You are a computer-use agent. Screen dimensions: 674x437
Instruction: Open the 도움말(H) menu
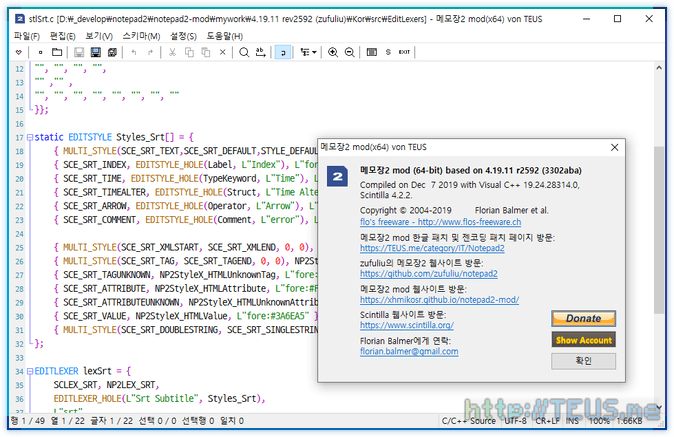pos(224,36)
